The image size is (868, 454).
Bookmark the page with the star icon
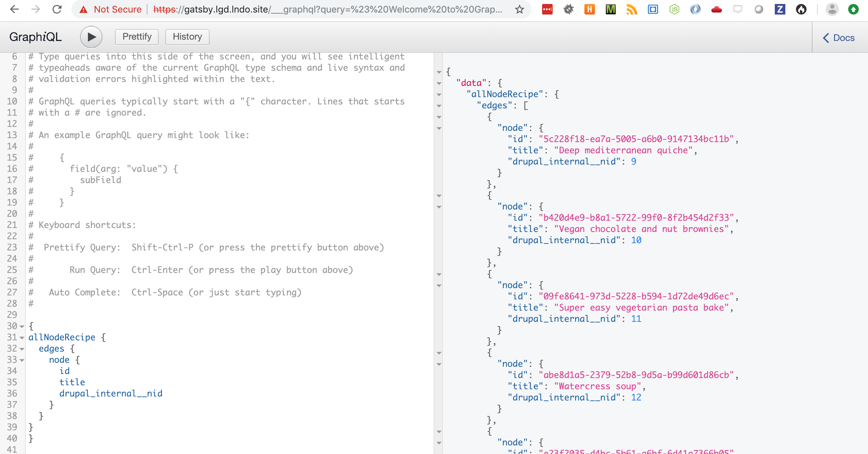tap(519, 10)
